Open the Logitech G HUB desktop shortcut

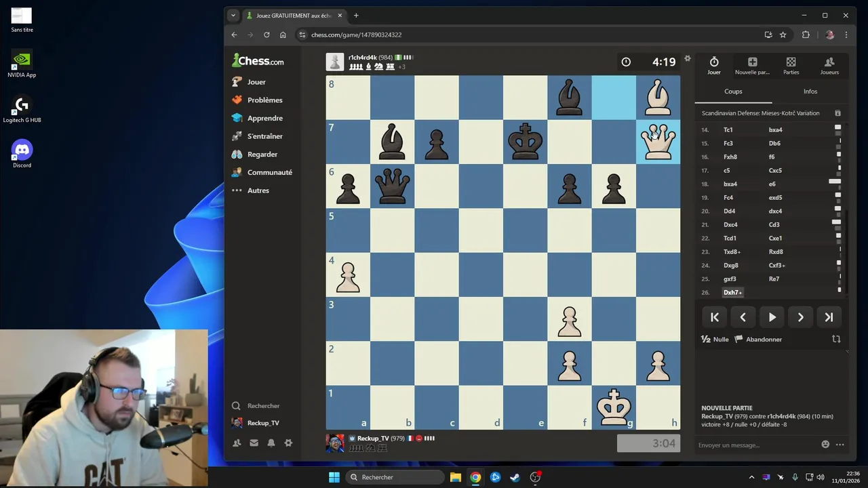(22, 109)
